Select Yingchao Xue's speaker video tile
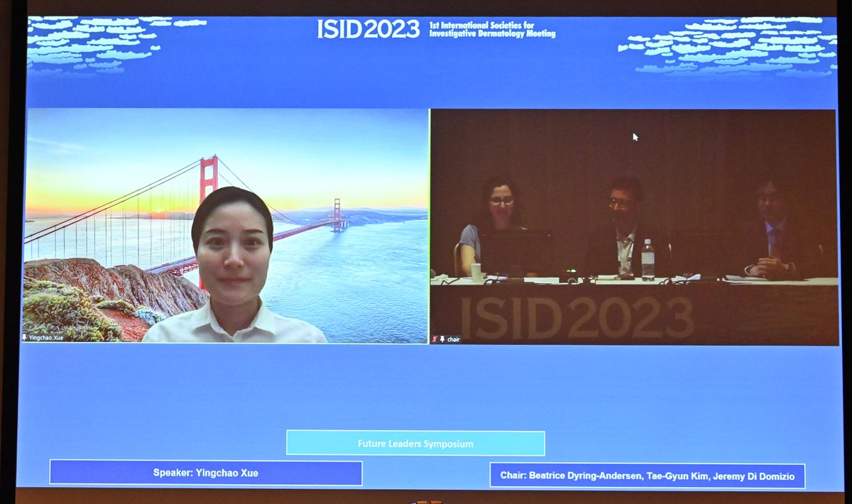 click(226, 226)
